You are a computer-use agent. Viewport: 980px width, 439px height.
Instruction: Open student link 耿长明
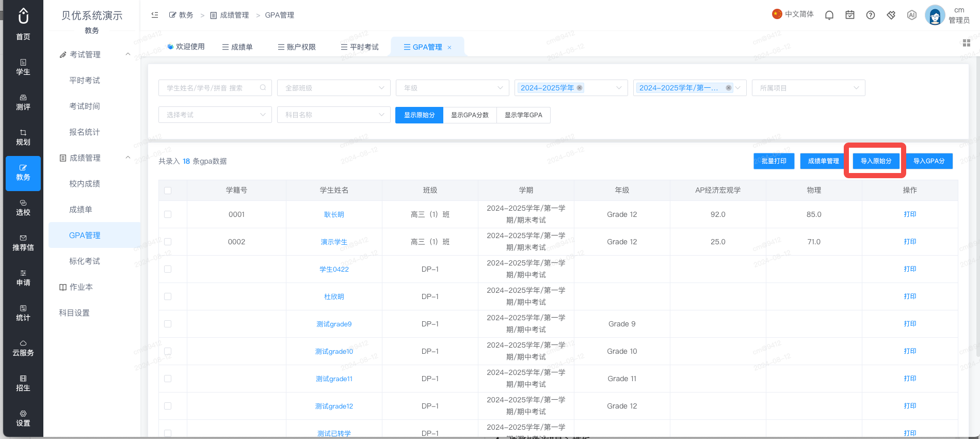coord(334,215)
